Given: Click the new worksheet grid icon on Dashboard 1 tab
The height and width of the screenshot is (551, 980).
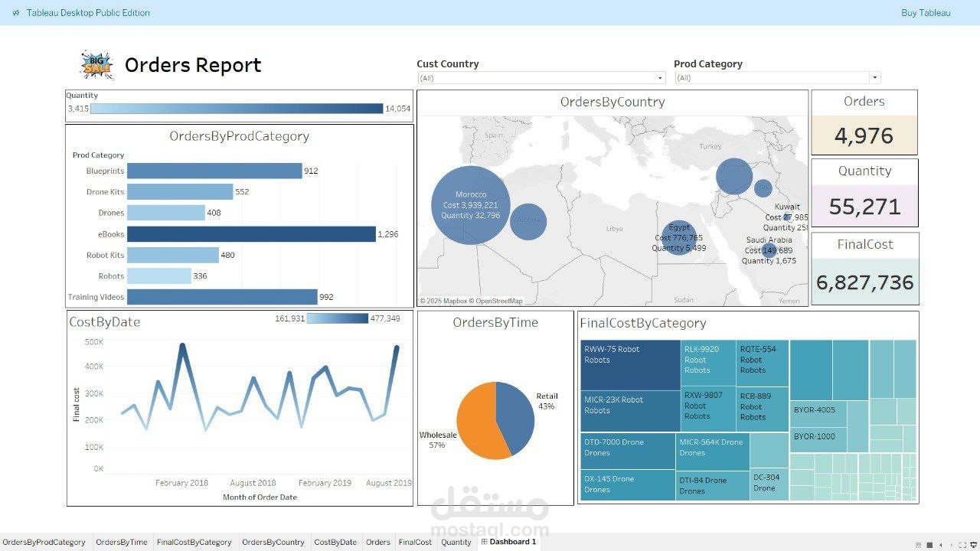Looking at the screenshot, I should click(484, 542).
